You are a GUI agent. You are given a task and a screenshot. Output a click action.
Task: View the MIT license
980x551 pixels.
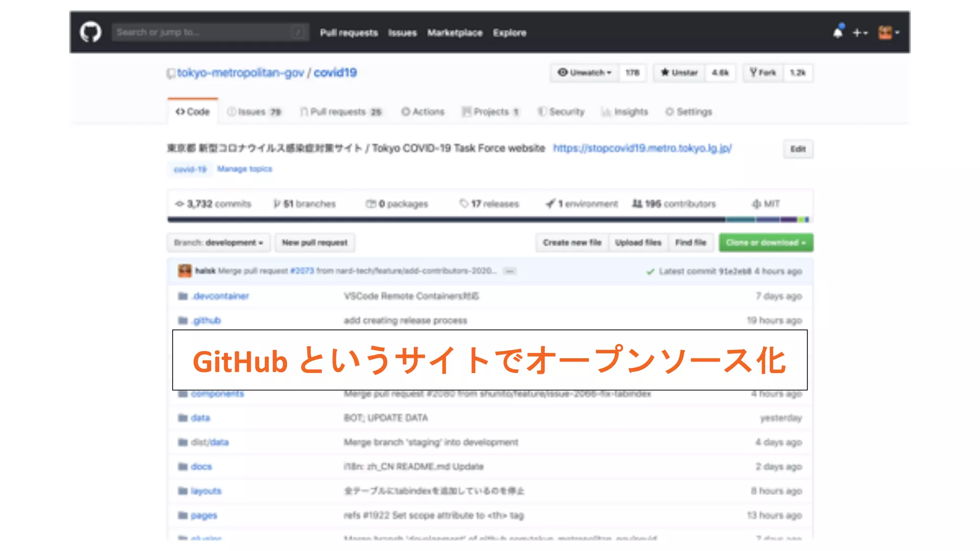click(766, 204)
